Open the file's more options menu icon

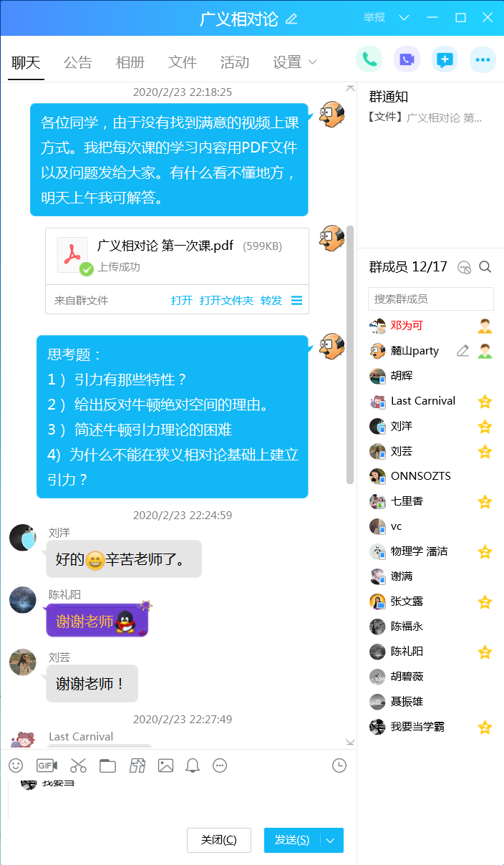(296, 300)
